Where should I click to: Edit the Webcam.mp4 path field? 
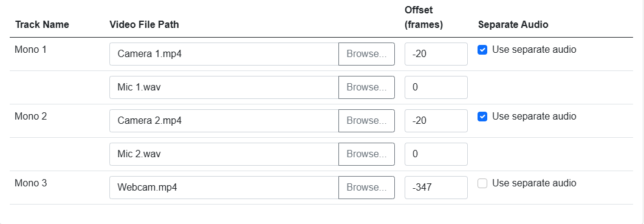(x=224, y=188)
